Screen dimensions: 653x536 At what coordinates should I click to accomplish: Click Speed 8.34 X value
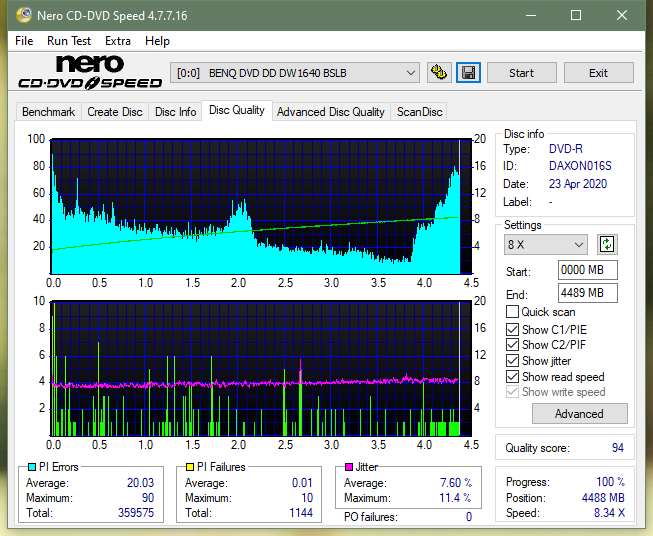pyautogui.click(x=609, y=513)
